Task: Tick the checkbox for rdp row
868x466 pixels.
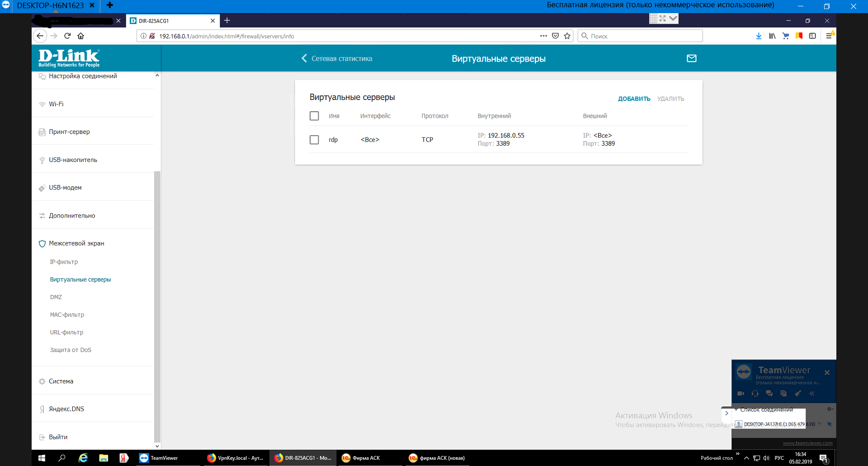Action: 314,140
